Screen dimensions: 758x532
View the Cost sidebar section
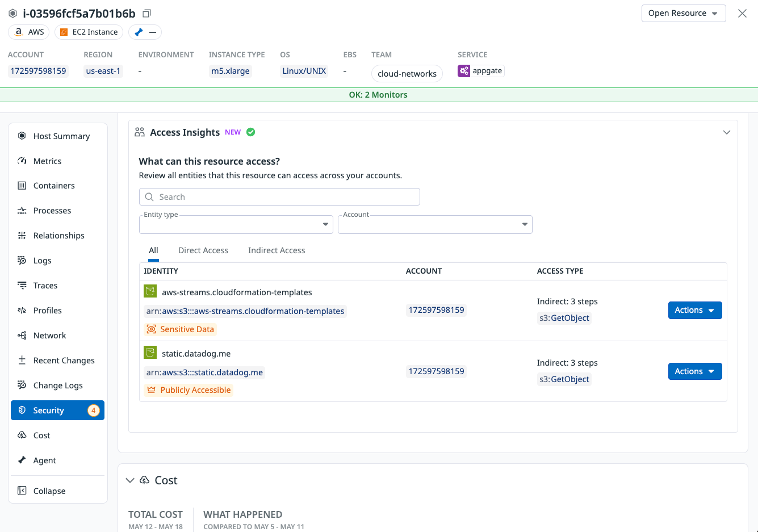(42, 435)
